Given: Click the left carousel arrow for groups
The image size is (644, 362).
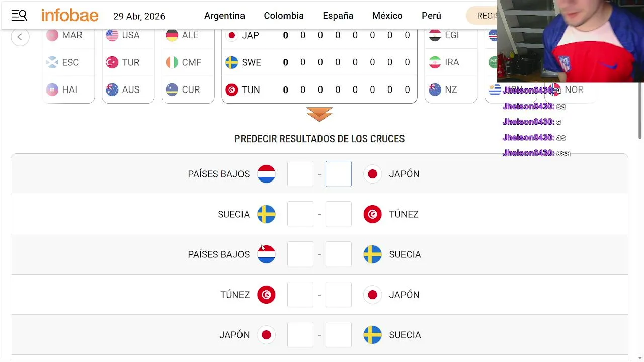Looking at the screenshot, I should point(20,37).
